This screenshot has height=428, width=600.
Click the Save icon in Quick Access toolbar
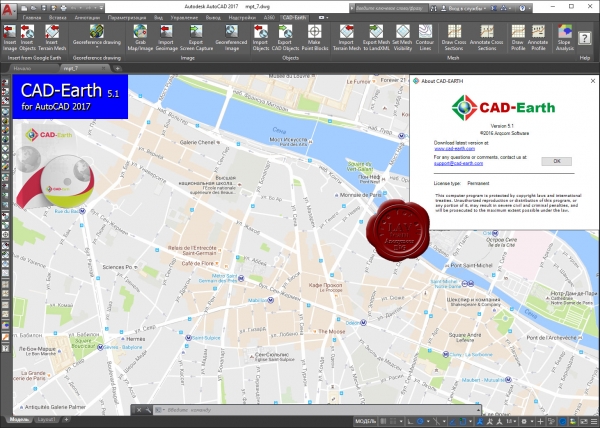44,8
